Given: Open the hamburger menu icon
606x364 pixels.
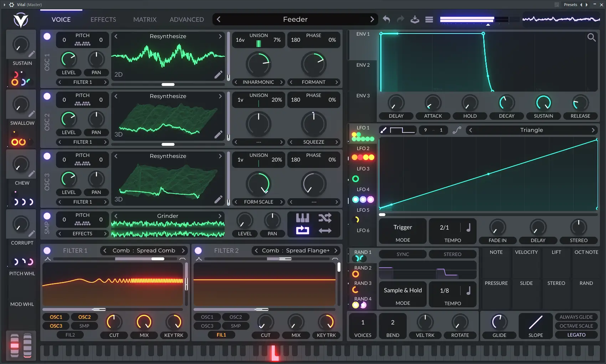Looking at the screenshot, I should click(429, 20).
